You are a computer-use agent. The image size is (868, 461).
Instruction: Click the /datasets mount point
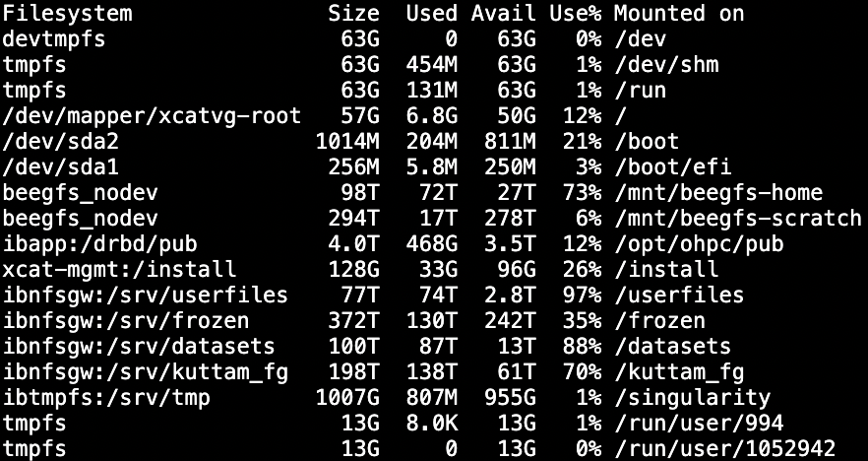[672, 347]
